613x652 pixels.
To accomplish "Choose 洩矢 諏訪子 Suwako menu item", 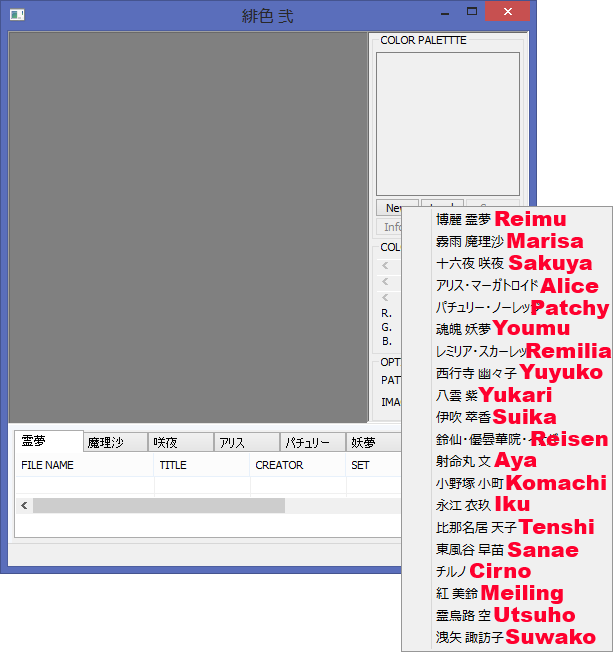I will [507, 637].
